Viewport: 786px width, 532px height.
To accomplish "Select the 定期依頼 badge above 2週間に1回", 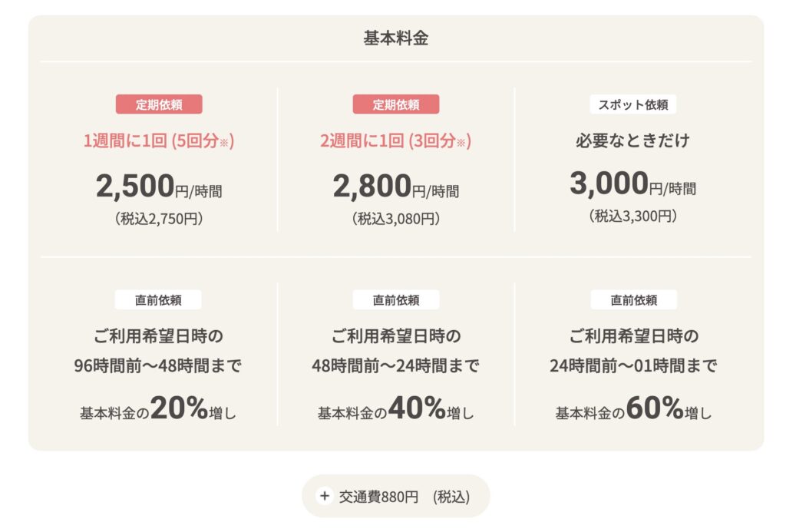I will (x=396, y=104).
